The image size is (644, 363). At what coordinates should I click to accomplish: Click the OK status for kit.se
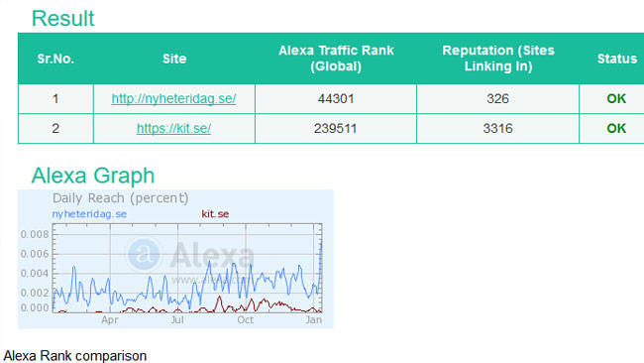[x=616, y=128]
